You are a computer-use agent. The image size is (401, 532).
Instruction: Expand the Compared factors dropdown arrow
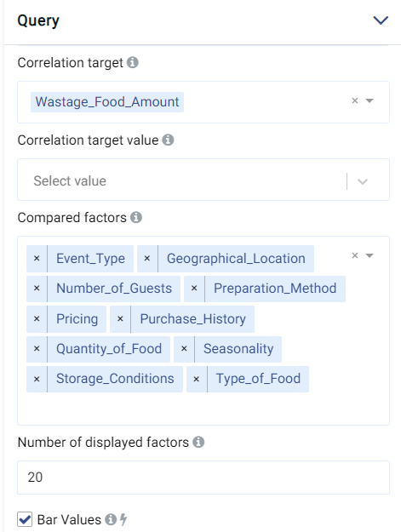coord(369,255)
